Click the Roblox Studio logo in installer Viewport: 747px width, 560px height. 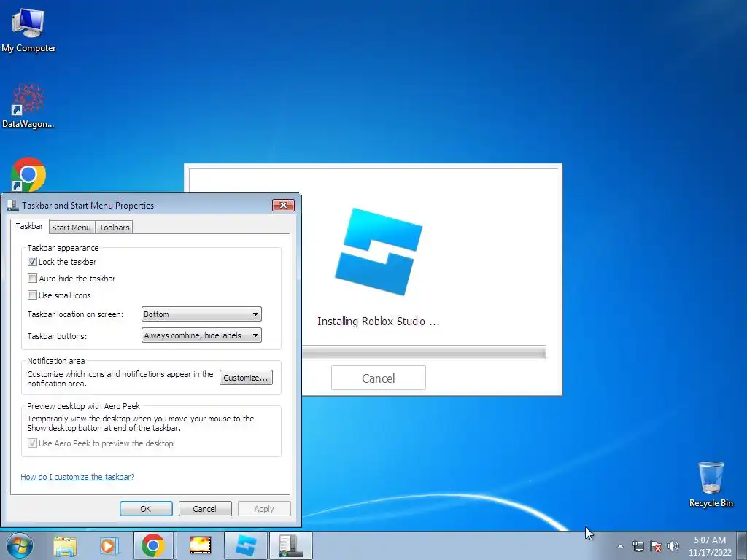379,252
